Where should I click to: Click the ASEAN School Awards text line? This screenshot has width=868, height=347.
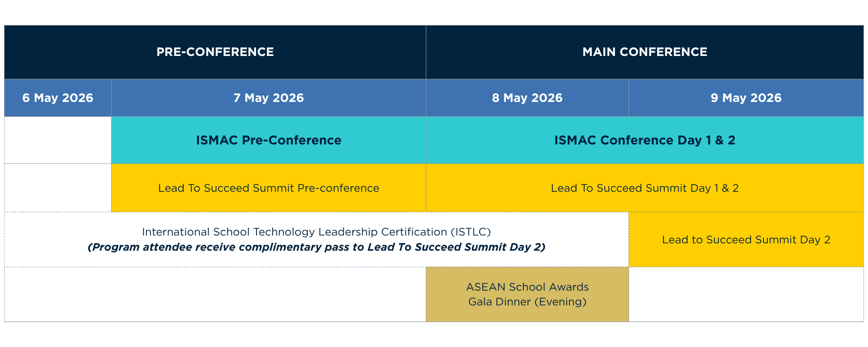point(527,287)
